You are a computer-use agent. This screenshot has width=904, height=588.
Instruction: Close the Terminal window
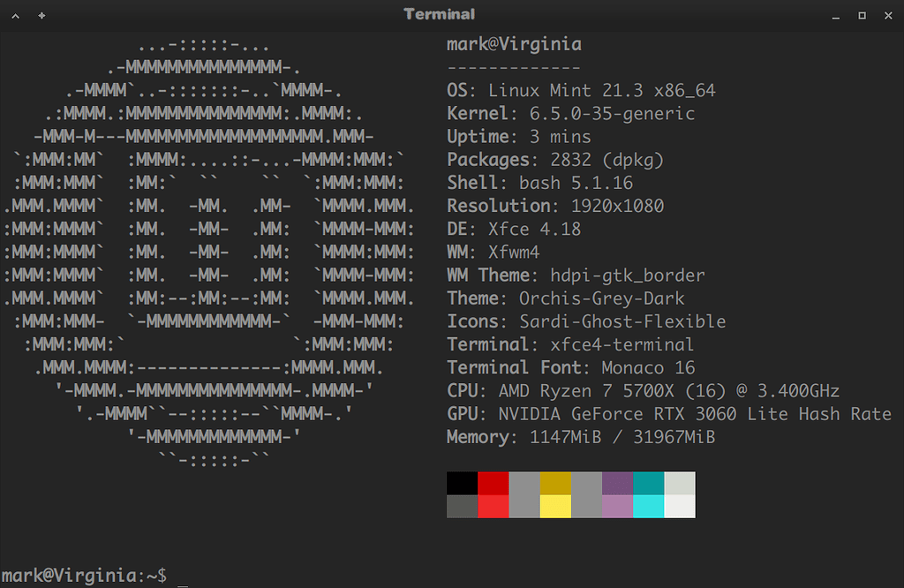point(887,15)
